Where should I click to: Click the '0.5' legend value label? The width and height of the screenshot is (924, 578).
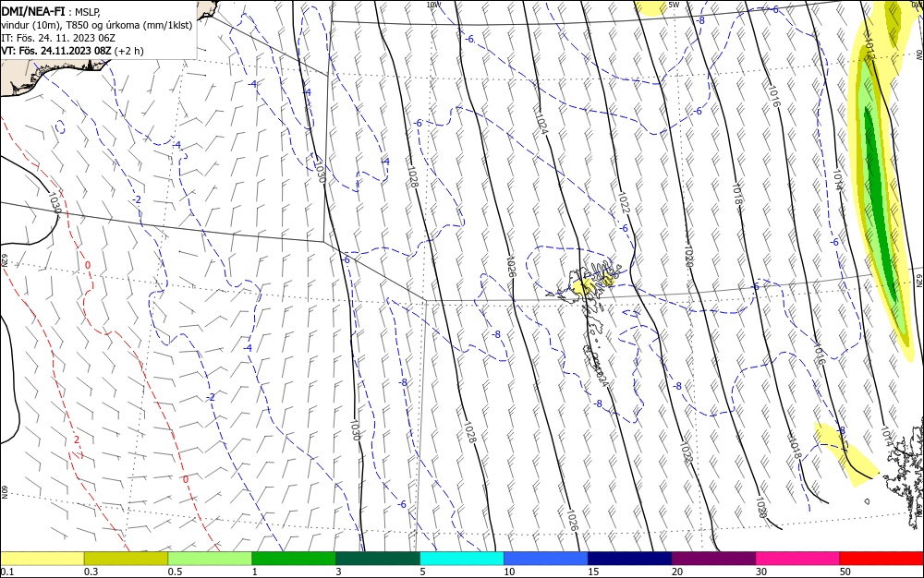click(175, 572)
